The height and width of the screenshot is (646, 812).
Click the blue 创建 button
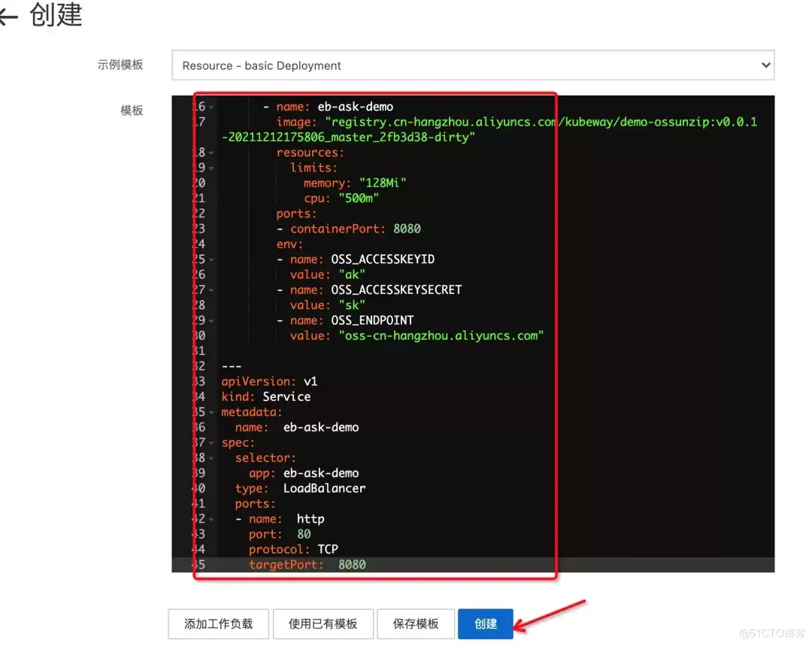(485, 623)
